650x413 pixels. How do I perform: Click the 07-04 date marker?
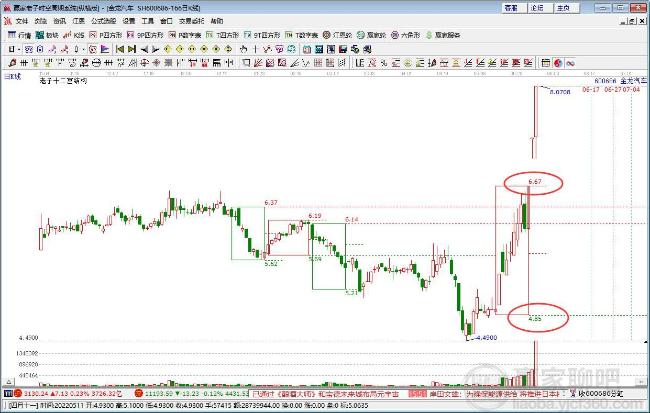click(x=632, y=90)
